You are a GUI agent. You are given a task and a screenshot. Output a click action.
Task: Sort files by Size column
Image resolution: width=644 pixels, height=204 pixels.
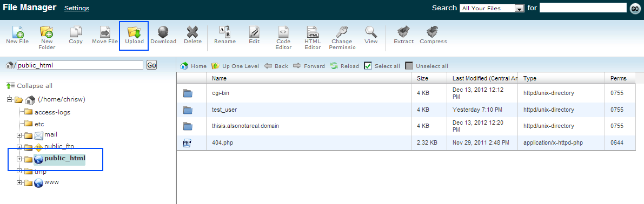click(429, 78)
